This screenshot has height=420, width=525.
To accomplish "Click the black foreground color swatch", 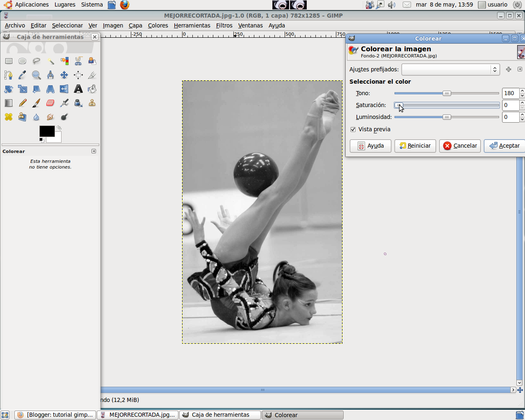I will [x=47, y=131].
